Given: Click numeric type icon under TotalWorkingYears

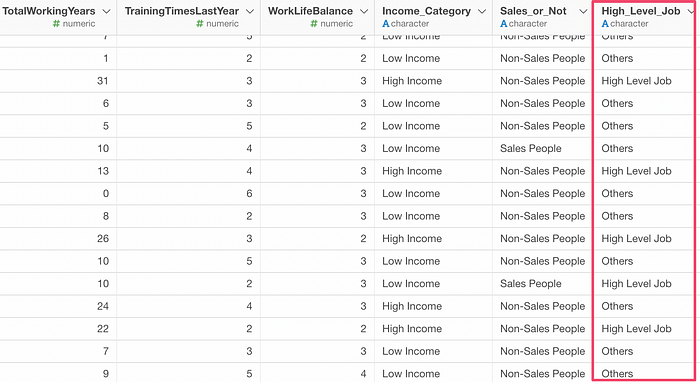Looking at the screenshot, I should (56, 24).
